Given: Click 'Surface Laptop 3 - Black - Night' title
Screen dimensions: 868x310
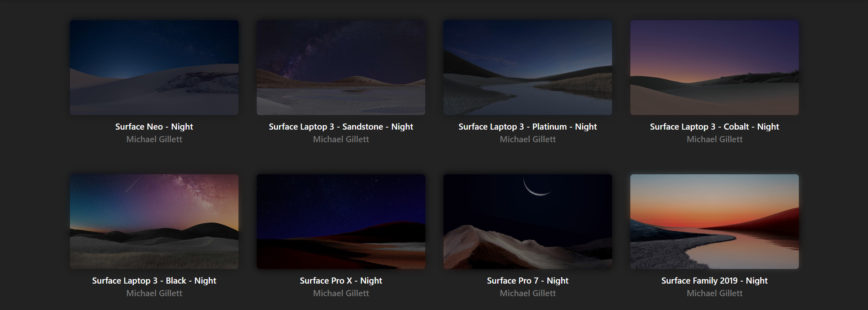Looking at the screenshot, I should [x=154, y=281].
